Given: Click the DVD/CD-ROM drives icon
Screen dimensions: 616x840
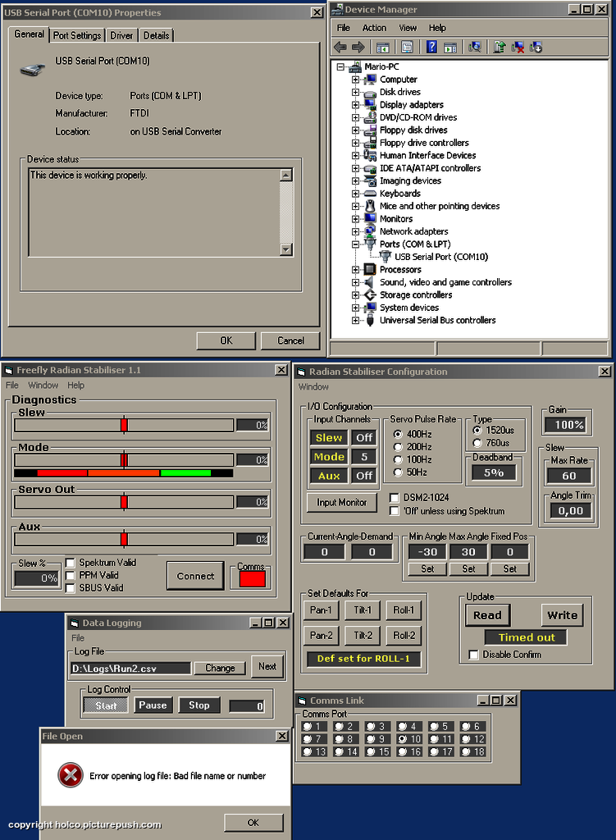Looking at the screenshot, I should (370, 117).
